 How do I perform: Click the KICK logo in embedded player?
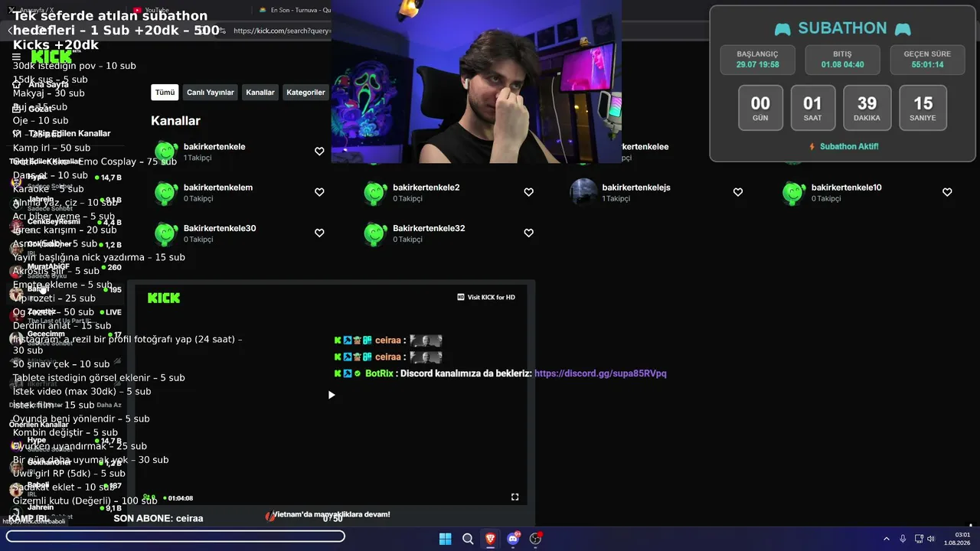(x=164, y=298)
